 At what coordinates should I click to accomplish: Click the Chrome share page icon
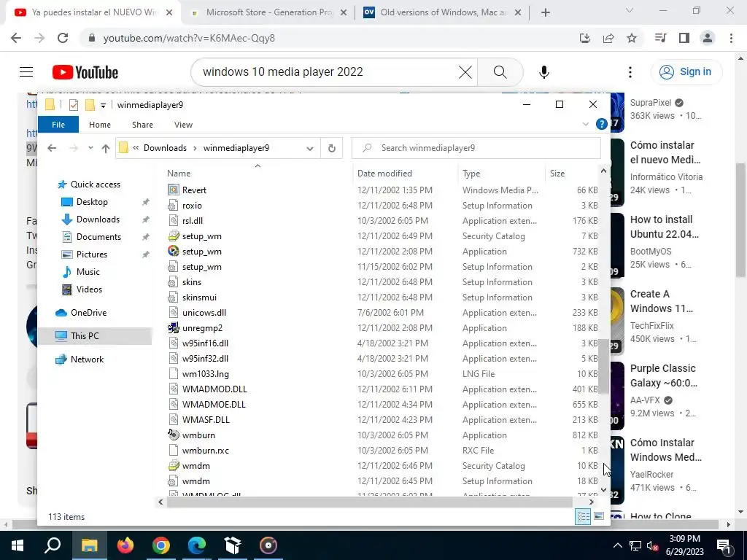pyautogui.click(x=608, y=38)
